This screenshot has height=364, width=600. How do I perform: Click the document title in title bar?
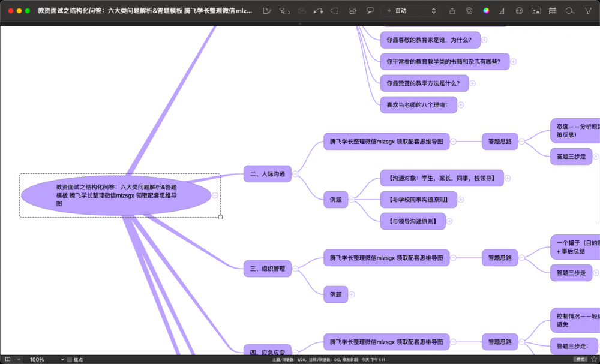145,11
